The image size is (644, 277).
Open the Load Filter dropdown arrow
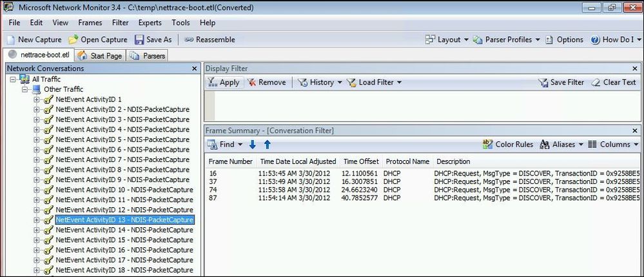point(399,83)
